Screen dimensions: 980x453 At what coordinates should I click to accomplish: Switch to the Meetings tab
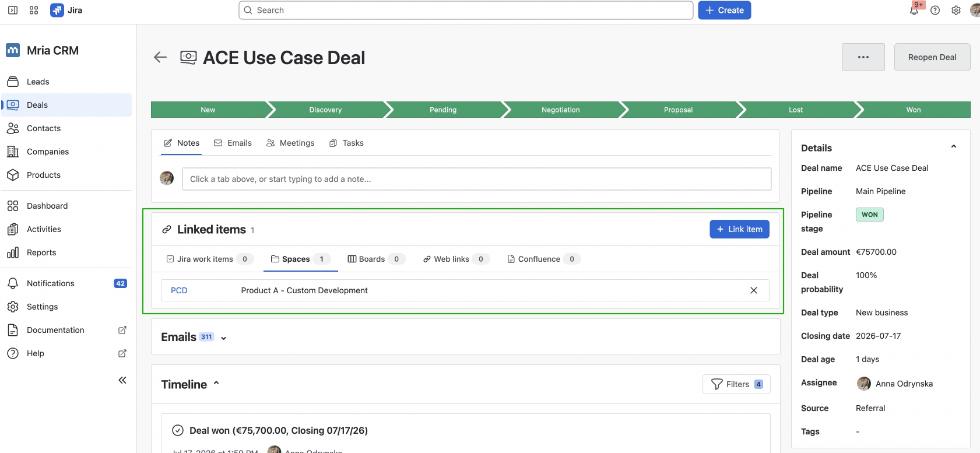coord(290,143)
